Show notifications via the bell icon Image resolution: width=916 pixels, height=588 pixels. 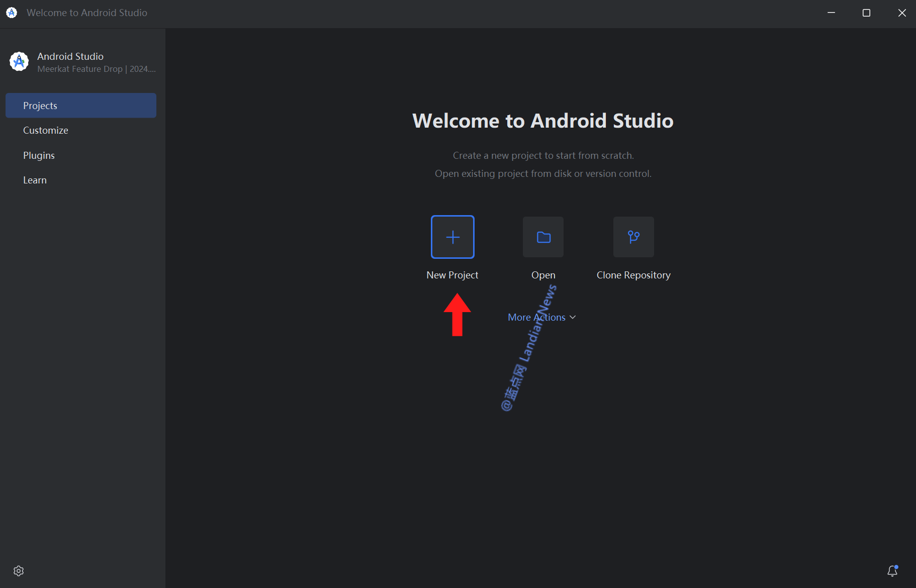(892, 571)
